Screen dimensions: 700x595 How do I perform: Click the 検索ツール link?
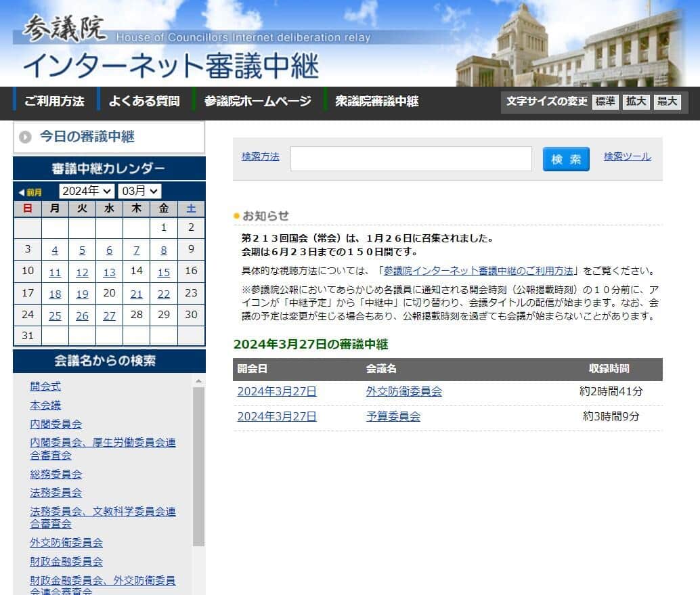tap(627, 156)
